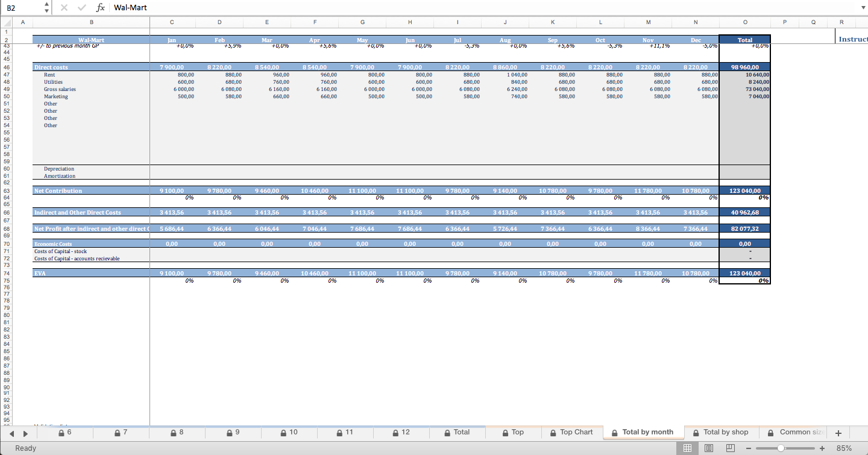Select the Total by month sheet tab
The image size is (868, 455).
(x=643, y=432)
